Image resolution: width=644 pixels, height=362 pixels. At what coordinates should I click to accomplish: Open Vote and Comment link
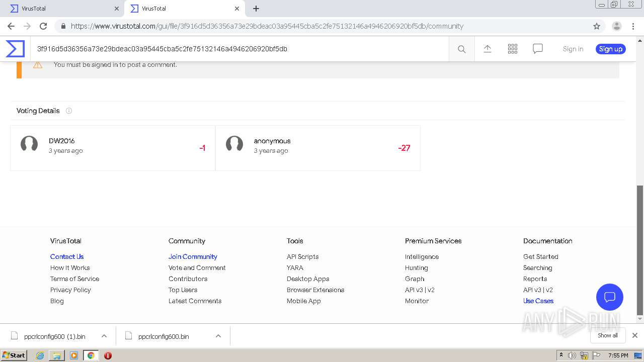(x=197, y=267)
